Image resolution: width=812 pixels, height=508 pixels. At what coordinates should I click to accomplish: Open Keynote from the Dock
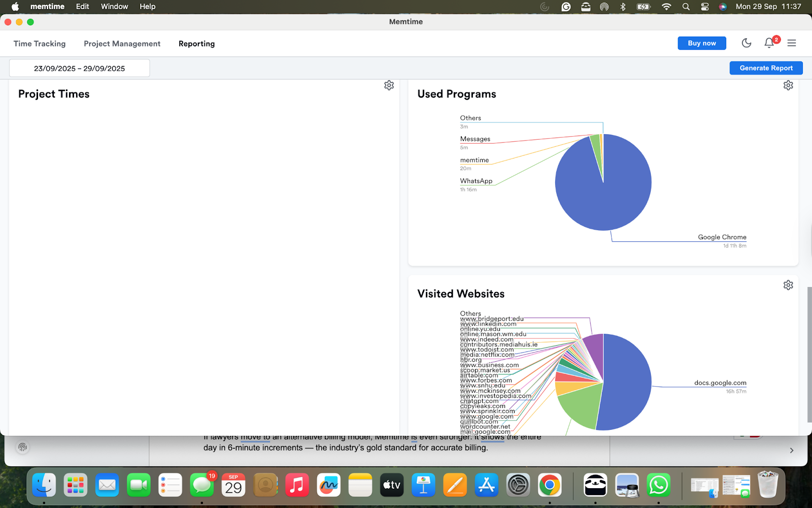423,485
